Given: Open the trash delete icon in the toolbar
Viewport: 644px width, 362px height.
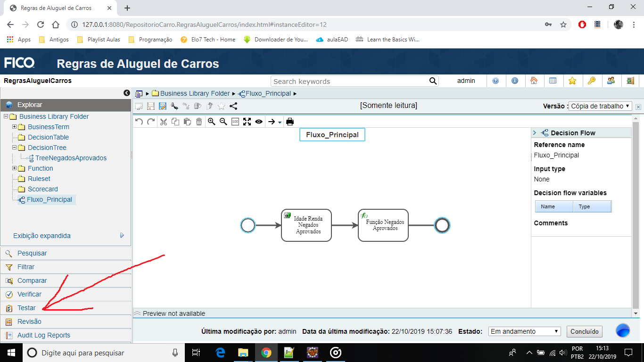Looking at the screenshot, I should click(198, 121).
